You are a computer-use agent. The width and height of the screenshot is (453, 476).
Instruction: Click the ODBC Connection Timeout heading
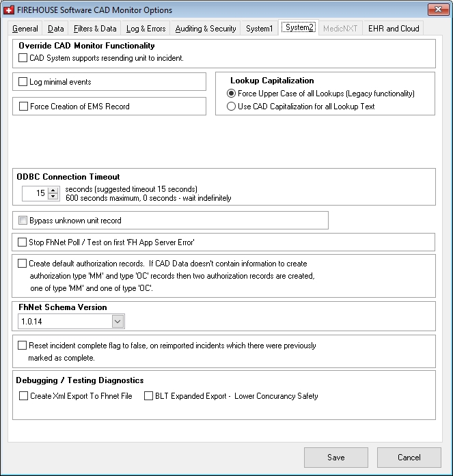tap(68, 177)
